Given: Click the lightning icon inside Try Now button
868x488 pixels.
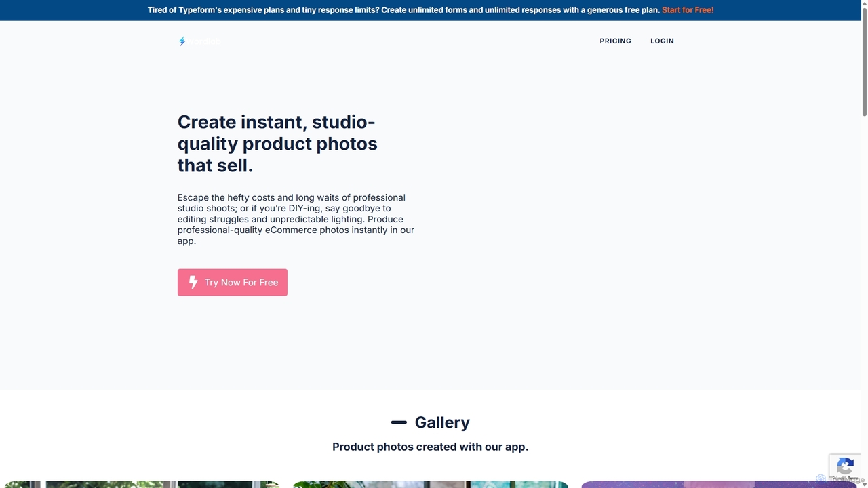Looking at the screenshot, I should pyautogui.click(x=193, y=282).
